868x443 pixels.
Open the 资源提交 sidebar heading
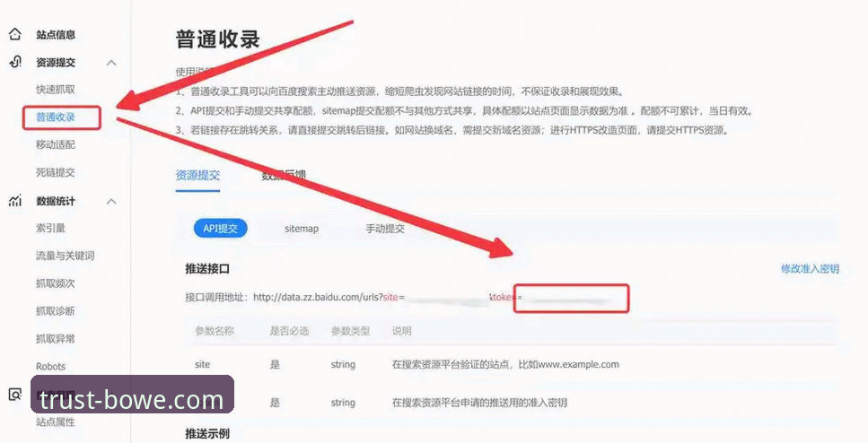tap(56, 63)
